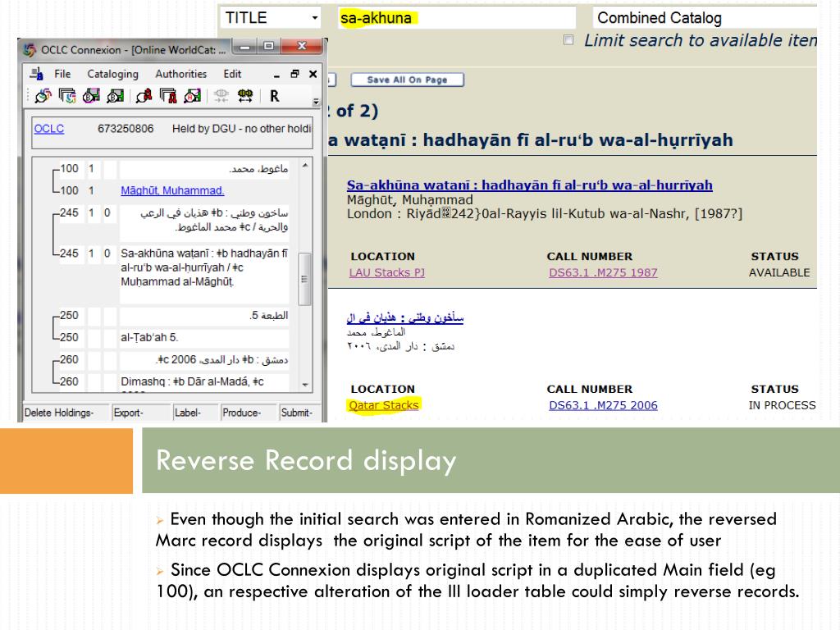Viewport: 840px width, 630px height.
Task: Tick the Limit search to available items checkbox
Action: click(x=568, y=39)
